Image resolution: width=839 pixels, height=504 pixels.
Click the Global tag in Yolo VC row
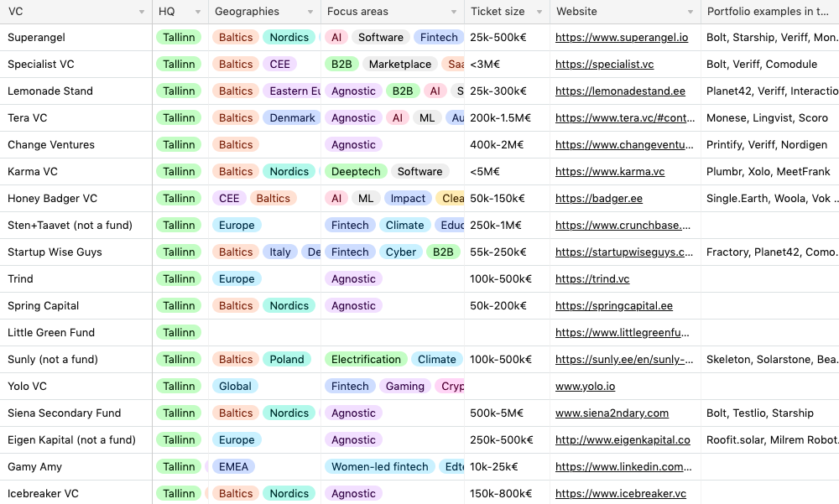click(235, 386)
